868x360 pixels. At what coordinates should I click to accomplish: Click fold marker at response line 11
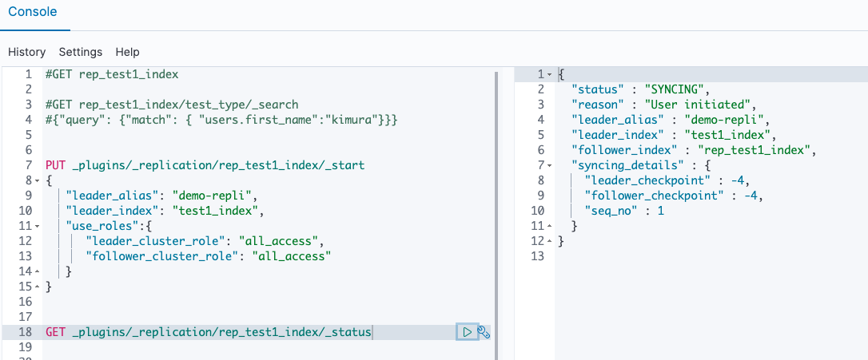[x=549, y=226]
